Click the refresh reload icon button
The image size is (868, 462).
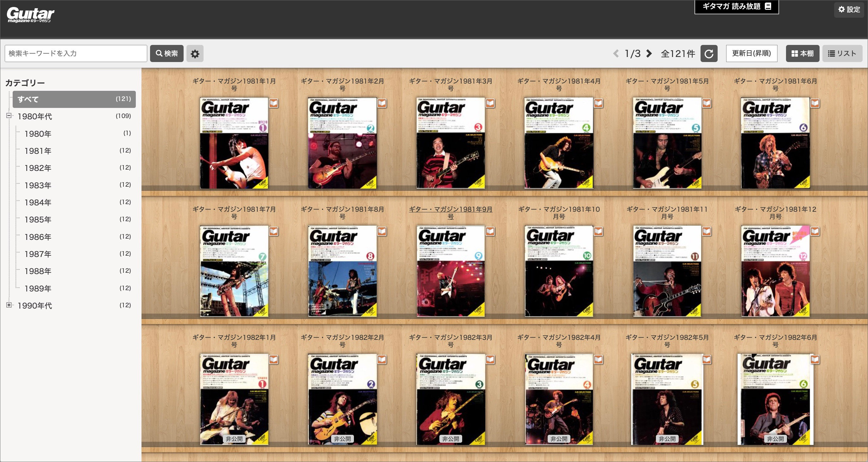(709, 53)
